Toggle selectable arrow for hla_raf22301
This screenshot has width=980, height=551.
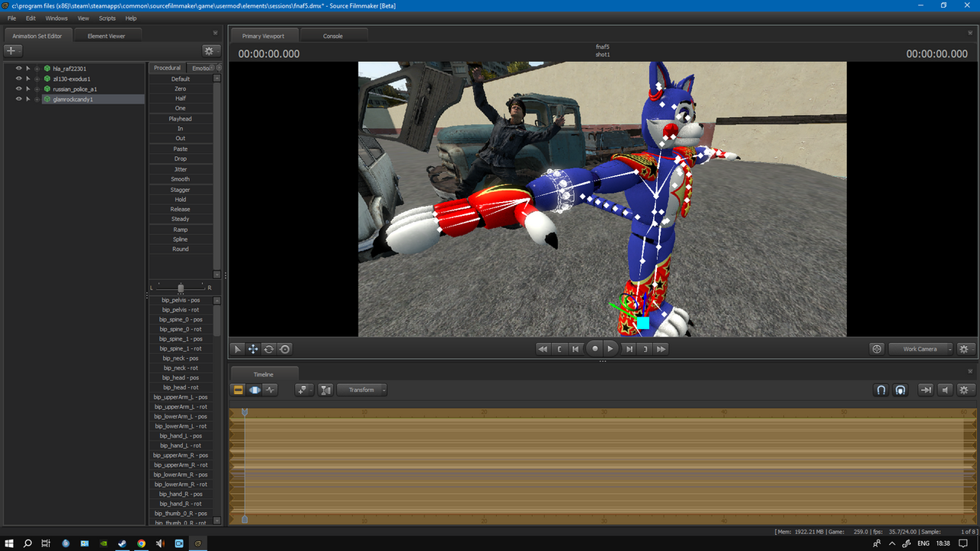coord(28,68)
